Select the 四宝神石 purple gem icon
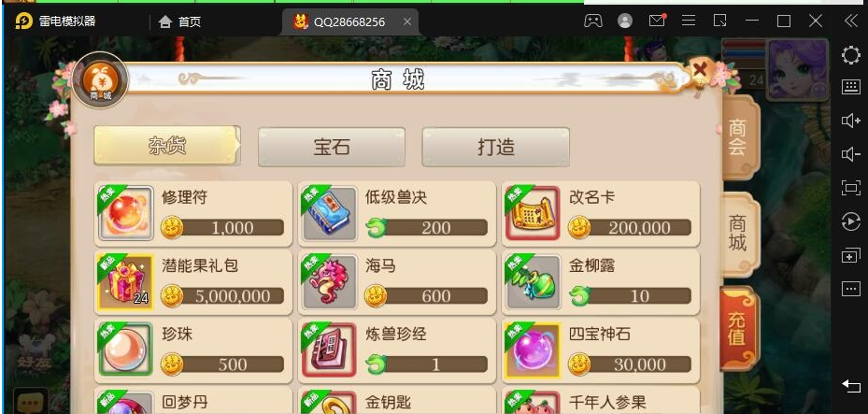The width and height of the screenshot is (868, 414). coord(534,350)
